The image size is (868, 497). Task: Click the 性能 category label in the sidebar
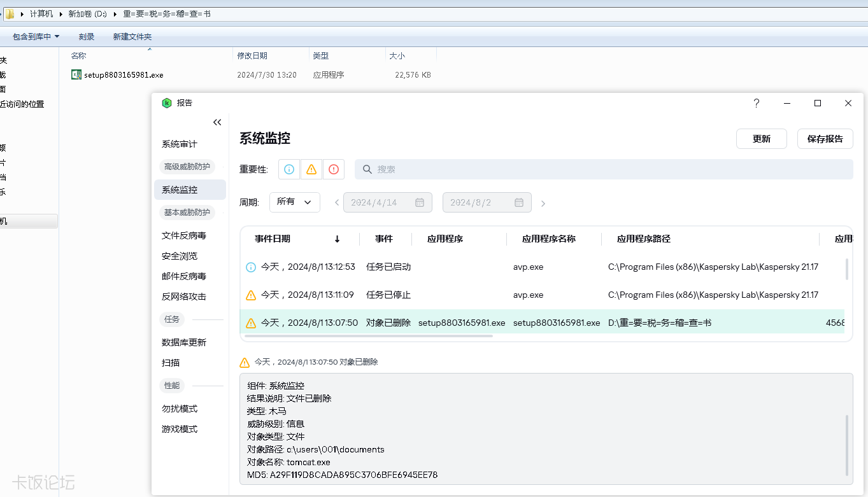pos(172,386)
